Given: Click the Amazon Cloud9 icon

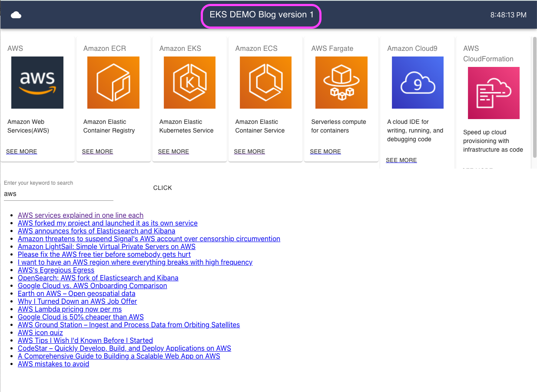Looking at the screenshot, I should [418, 83].
